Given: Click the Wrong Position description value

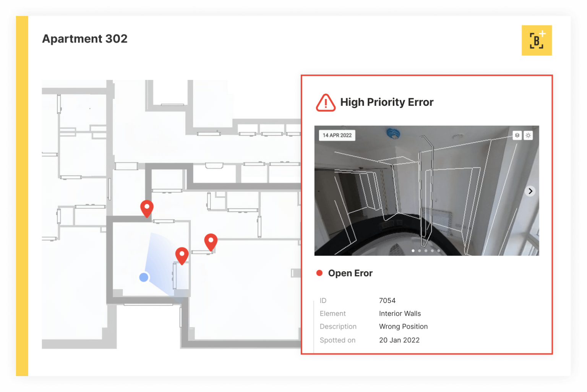Looking at the screenshot, I should tap(403, 327).
